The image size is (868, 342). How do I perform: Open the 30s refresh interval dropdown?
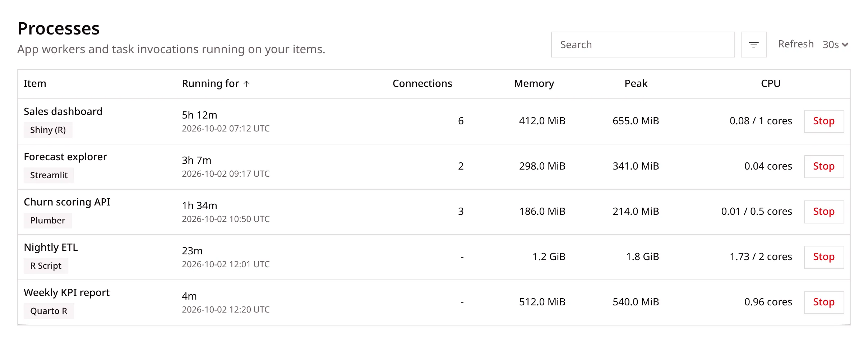[835, 45]
